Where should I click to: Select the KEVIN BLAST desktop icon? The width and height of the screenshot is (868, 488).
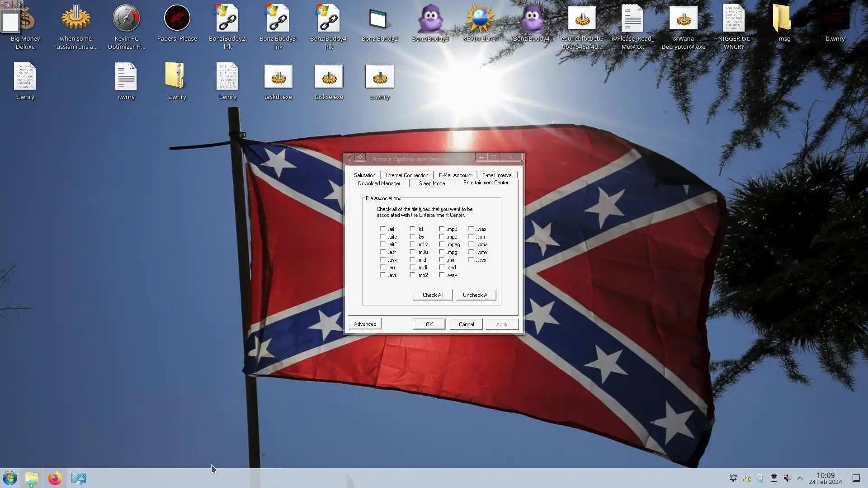coord(480,19)
